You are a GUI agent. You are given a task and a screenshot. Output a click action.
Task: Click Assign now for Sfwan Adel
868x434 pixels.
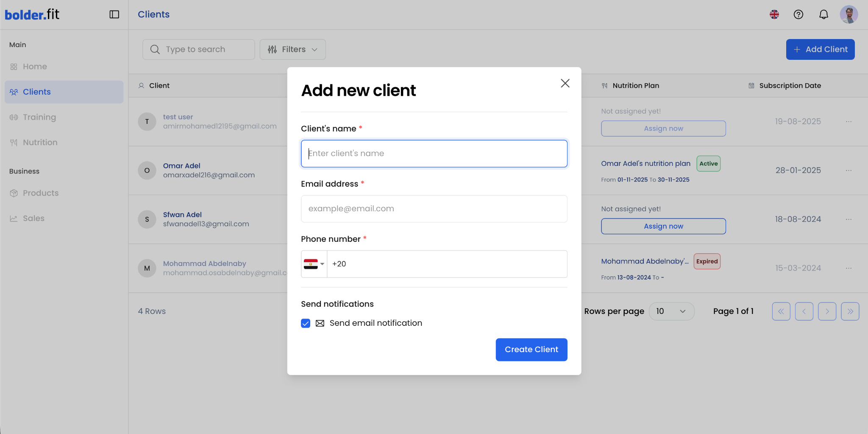(x=663, y=226)
